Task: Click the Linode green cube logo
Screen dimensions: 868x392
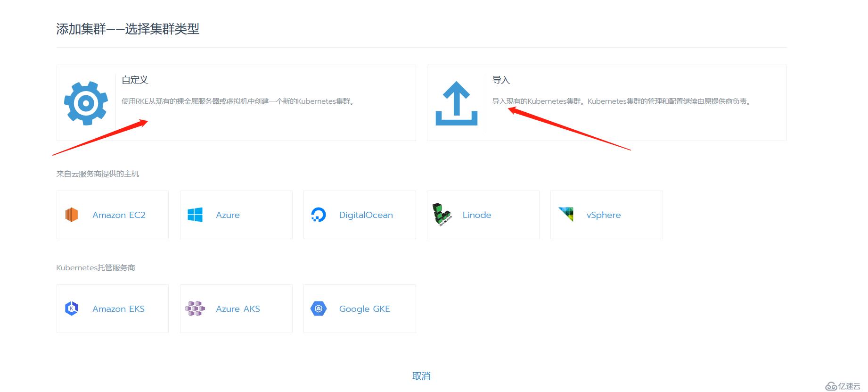Action: [442, 215]
